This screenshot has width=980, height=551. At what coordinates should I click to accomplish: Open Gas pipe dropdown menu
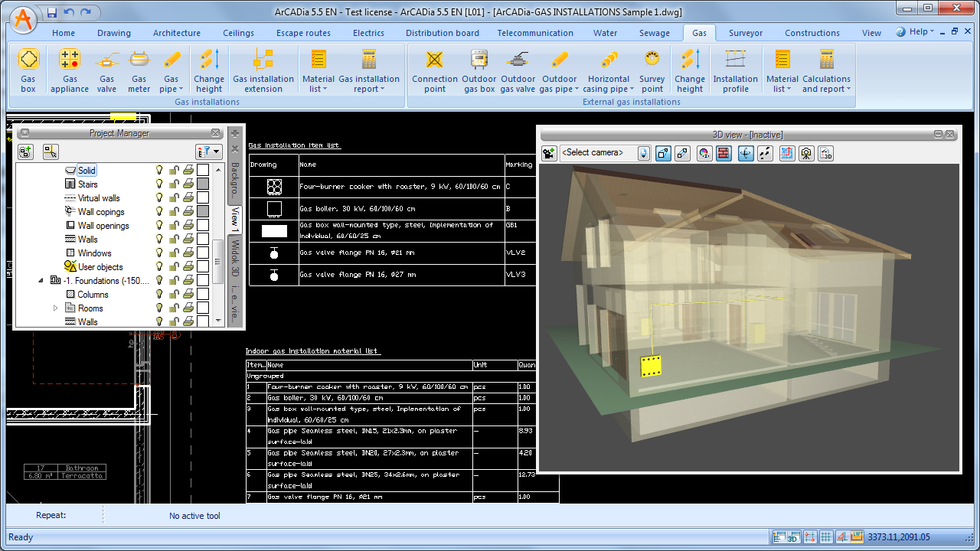pos(171,89)
